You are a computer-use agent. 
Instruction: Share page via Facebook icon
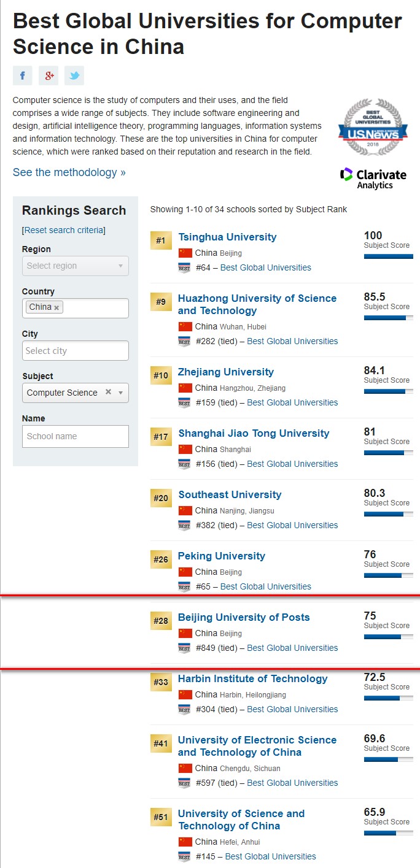[23, 75]
